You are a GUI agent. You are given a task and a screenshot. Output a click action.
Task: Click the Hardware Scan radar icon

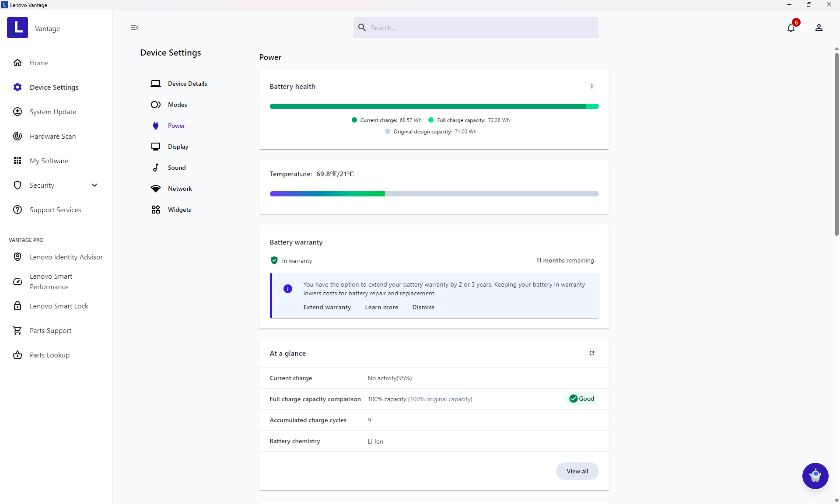pyautogui.click(x=17, y=136)
